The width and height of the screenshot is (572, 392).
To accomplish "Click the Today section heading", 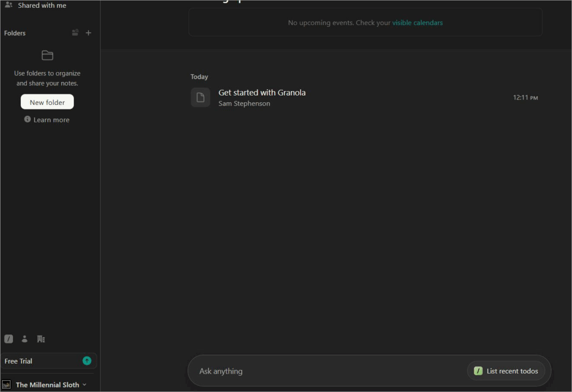I will click(x=199, y=77).
